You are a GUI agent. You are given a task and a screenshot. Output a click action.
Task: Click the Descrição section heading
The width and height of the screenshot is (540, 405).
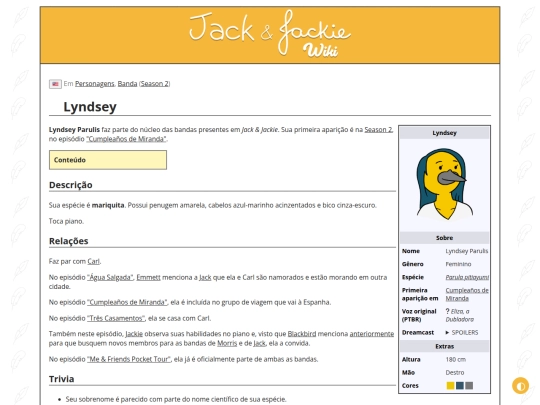pyautogui.click(x=71, y=185)
